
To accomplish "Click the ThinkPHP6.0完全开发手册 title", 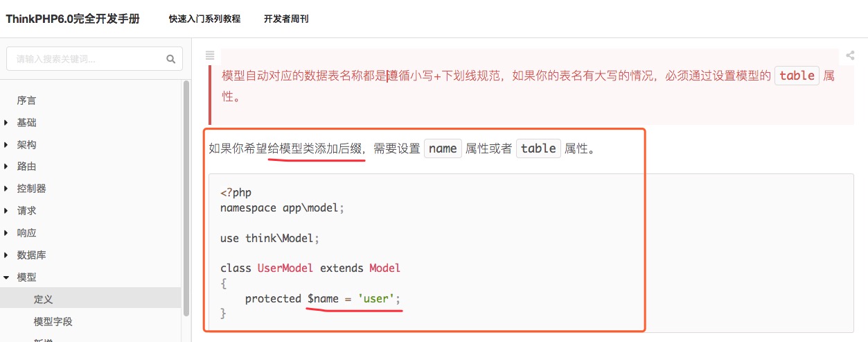I will point(73,19).
